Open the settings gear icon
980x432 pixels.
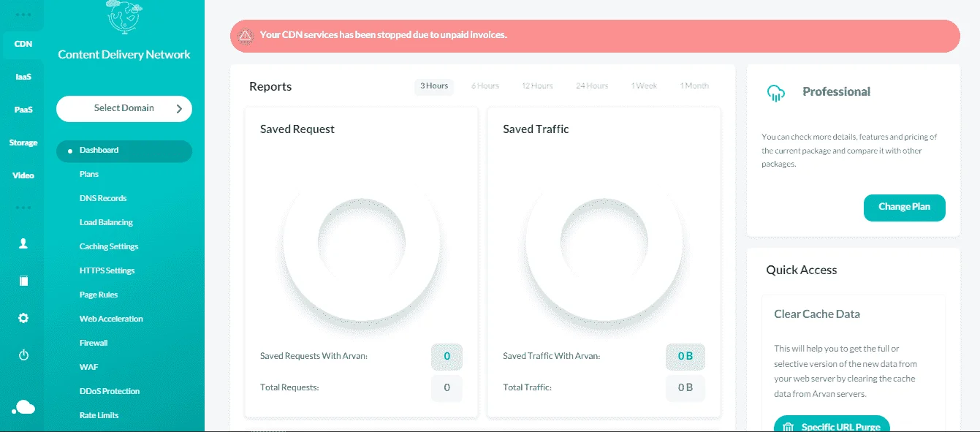click(x=23, y=318)
